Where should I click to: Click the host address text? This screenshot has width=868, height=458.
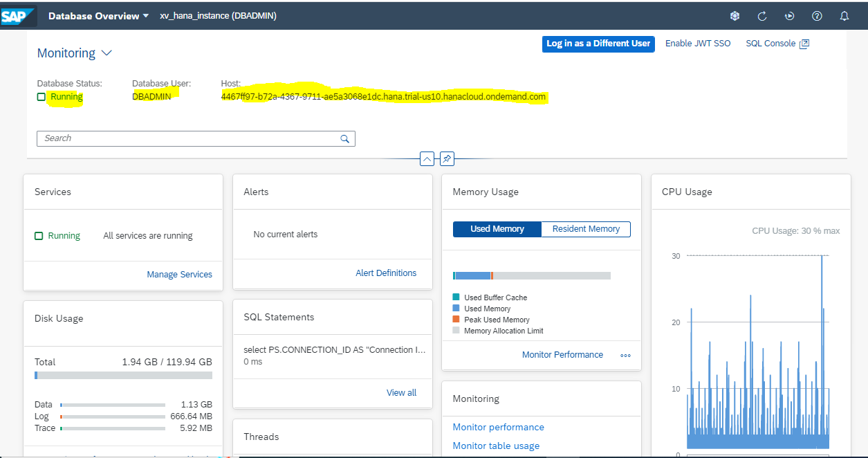click(384, 97)
